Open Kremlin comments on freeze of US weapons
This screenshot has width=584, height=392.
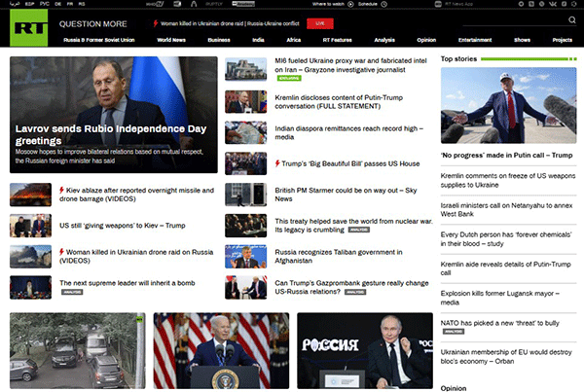(508, 180)
